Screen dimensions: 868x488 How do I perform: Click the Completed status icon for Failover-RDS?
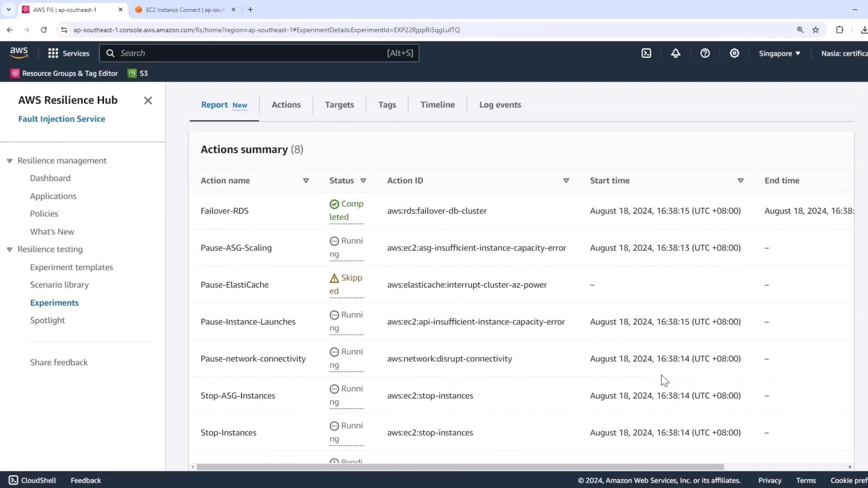[334, 204]
